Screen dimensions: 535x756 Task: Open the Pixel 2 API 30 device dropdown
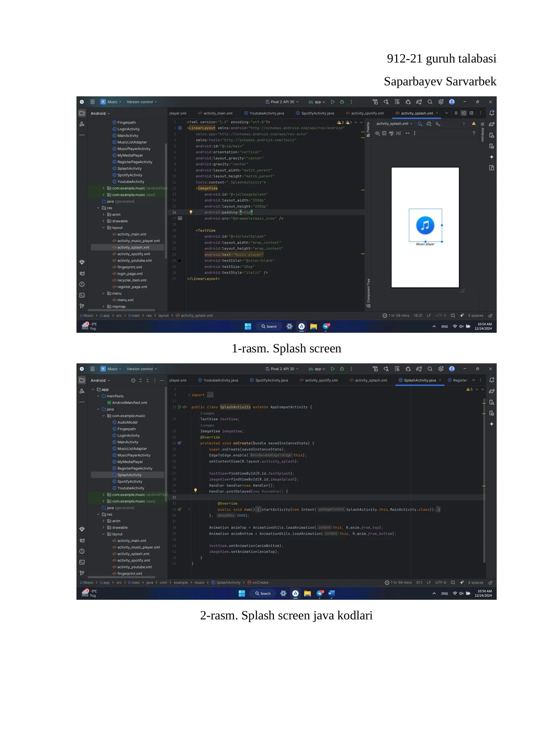(x=283, y=102)
